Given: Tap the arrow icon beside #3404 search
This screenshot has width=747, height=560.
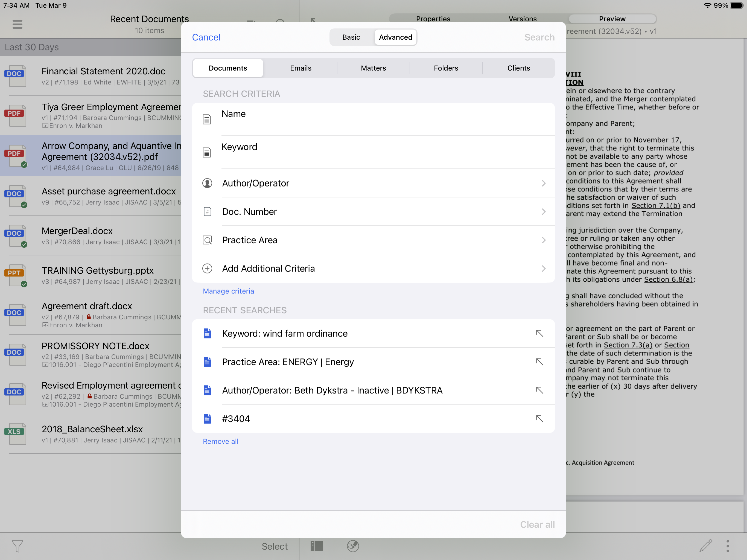Looking at the screenshot, I should [539, 419].
